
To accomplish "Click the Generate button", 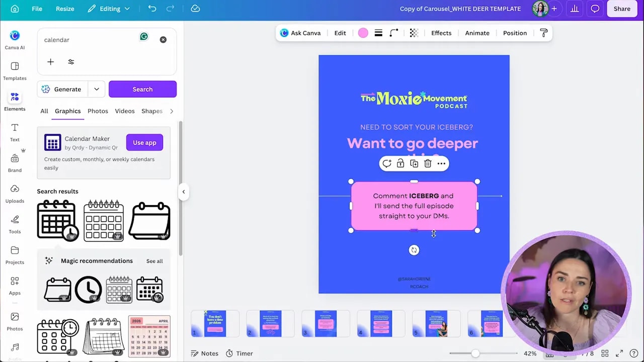I will 61,89.
